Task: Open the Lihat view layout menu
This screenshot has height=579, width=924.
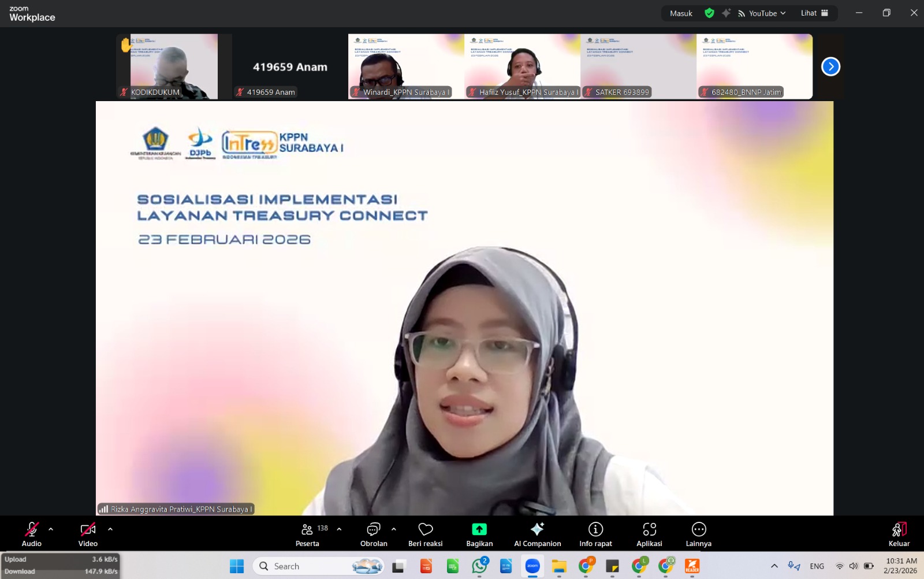Action: 814,13
